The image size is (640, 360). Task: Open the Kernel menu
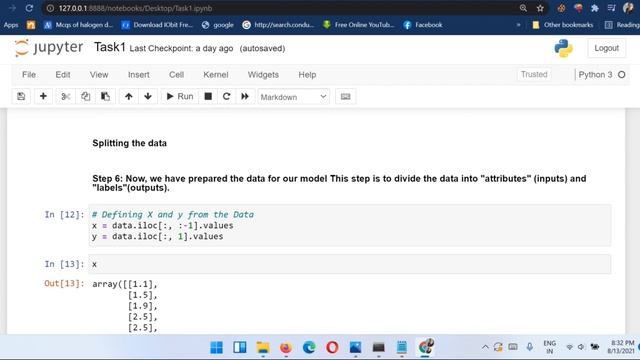click(x=216, y=75)
